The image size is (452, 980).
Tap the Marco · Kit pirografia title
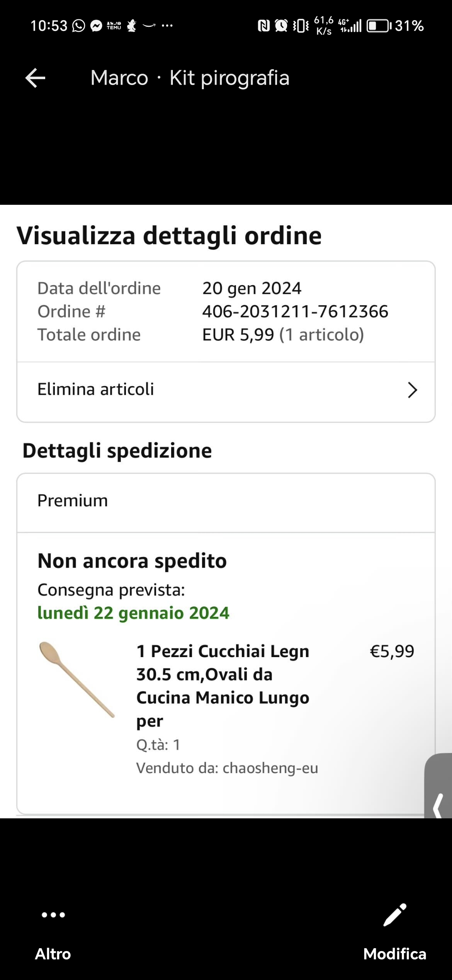[190, 78]
